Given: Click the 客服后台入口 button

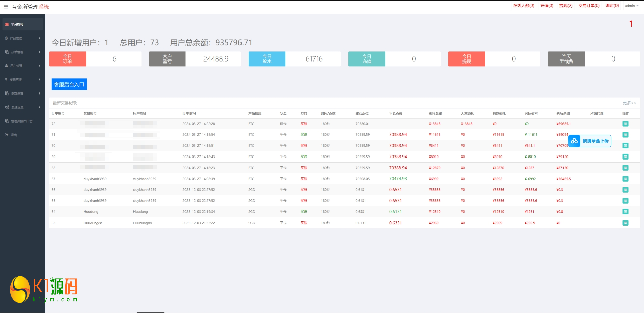Looking at the screenshot, I should pos(69,84).
